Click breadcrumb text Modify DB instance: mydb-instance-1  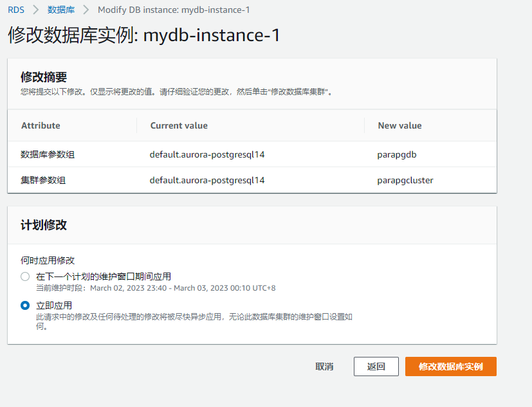(x=174, y=10)
